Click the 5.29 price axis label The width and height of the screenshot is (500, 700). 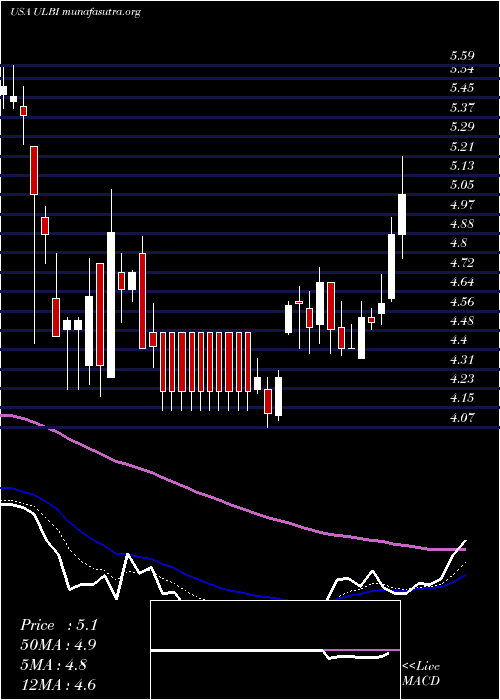[x=462, y=127]
